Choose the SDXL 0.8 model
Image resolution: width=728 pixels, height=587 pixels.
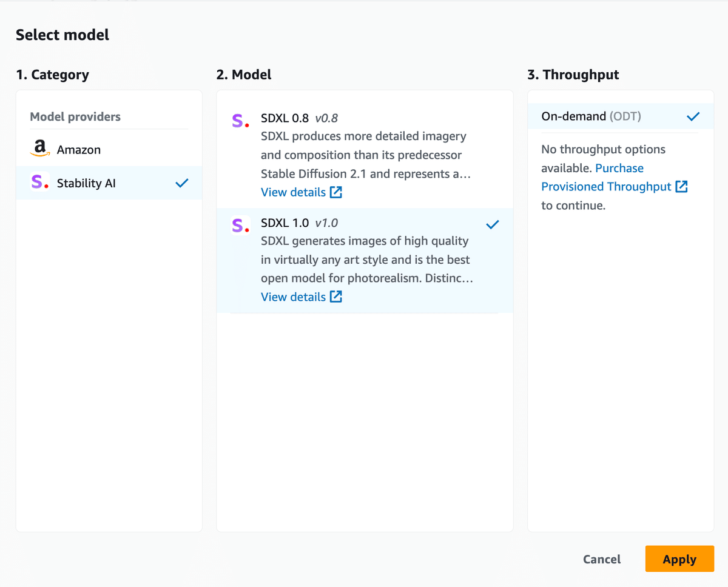pos(365,155)
